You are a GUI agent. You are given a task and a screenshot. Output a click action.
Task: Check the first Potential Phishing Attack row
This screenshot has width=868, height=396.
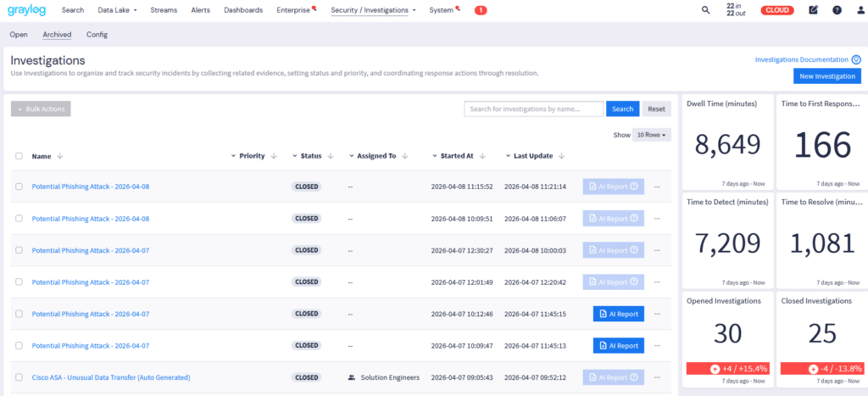19,187
